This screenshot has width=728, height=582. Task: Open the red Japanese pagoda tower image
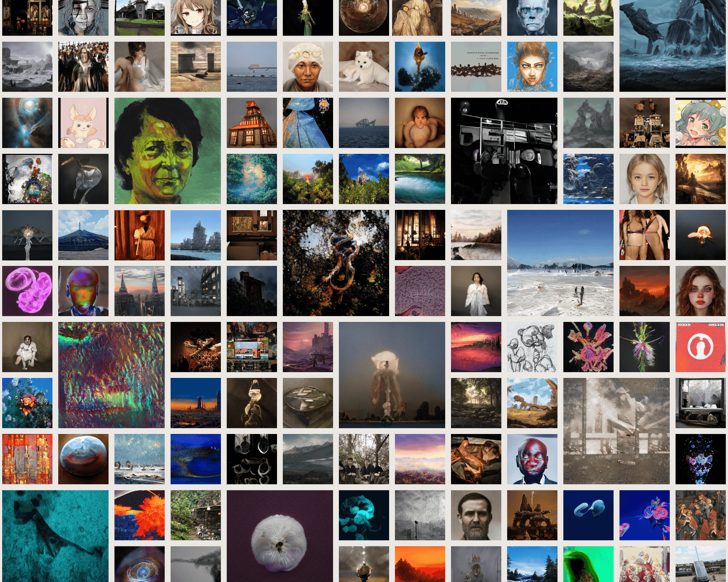[252, 123]
